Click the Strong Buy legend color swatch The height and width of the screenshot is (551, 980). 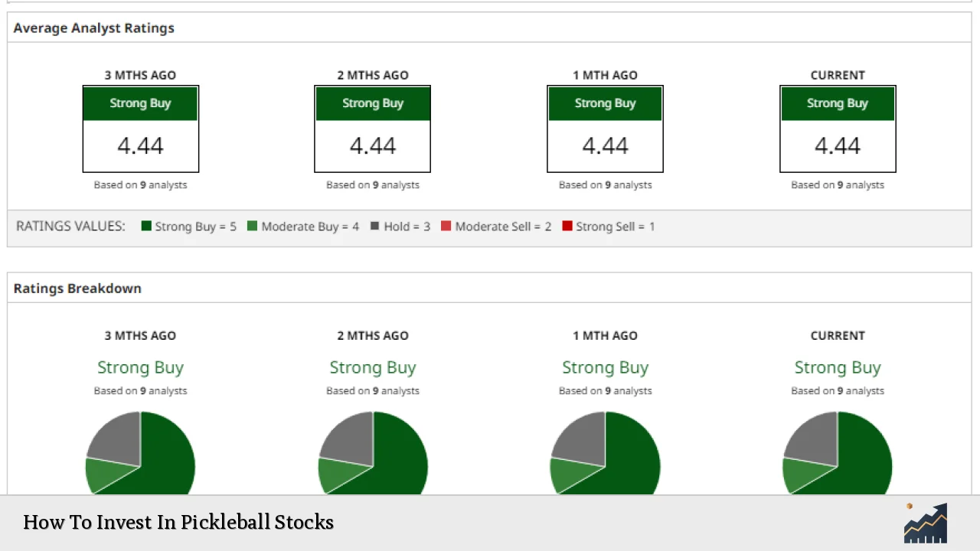tap(146, 226)
